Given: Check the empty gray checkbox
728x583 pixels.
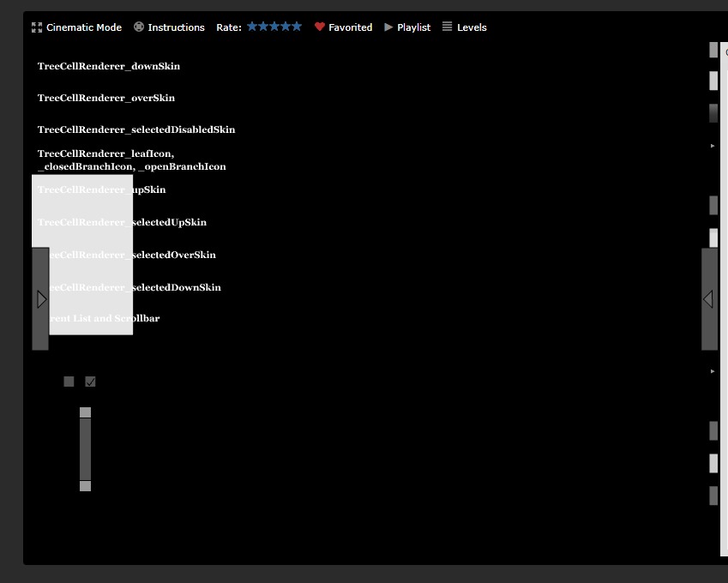Looking at the screenshot, I should tap(69, 381).
